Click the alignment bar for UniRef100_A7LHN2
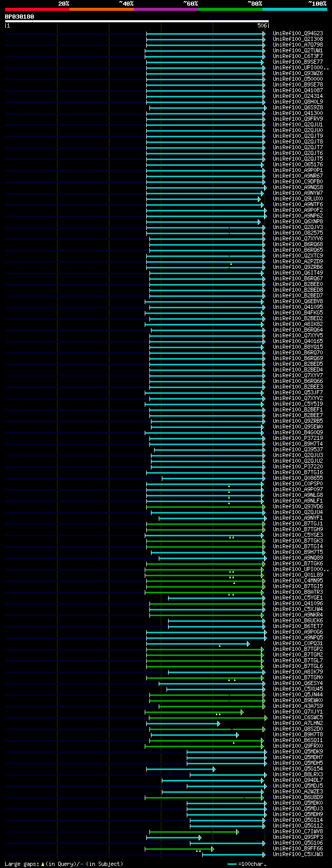 tap(183, 723)
